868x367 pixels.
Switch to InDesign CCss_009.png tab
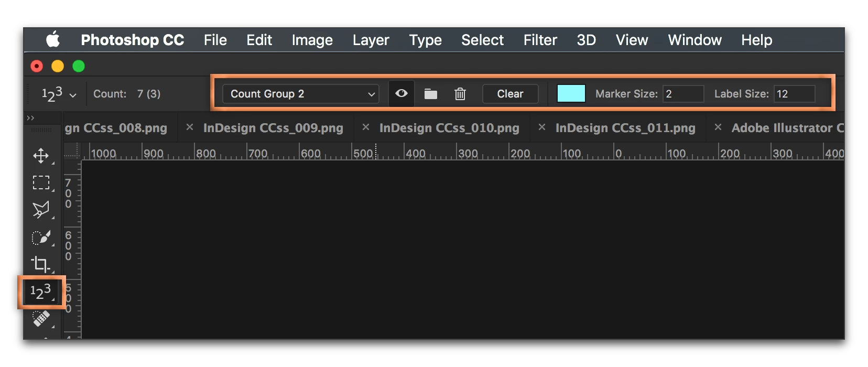pyautogui.click(x=273, y=128)
